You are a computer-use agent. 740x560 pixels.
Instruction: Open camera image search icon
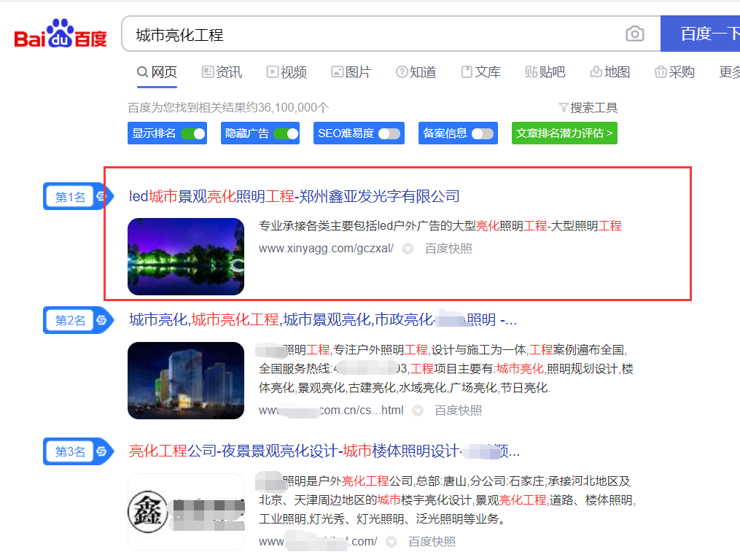pyautogui.click(x=635, y=34)
